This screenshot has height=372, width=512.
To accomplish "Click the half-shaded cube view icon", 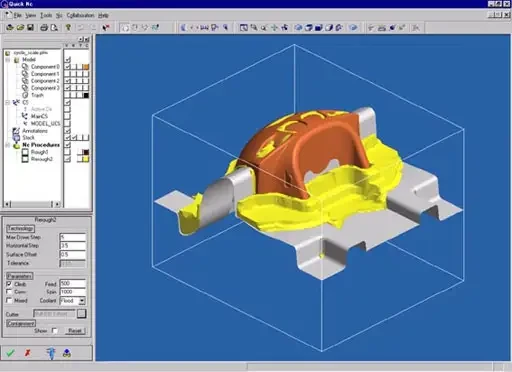I will [x=329, y=28].
